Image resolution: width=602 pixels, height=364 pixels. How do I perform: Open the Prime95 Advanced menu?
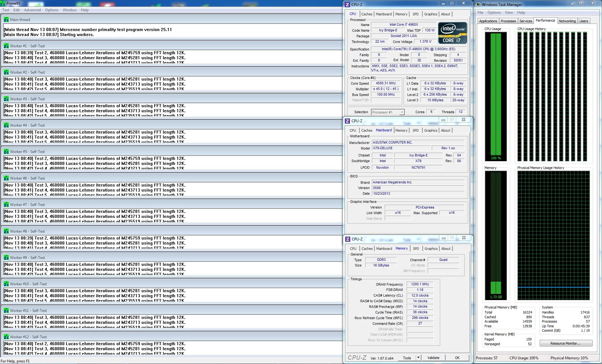click(x=32, y=10)
